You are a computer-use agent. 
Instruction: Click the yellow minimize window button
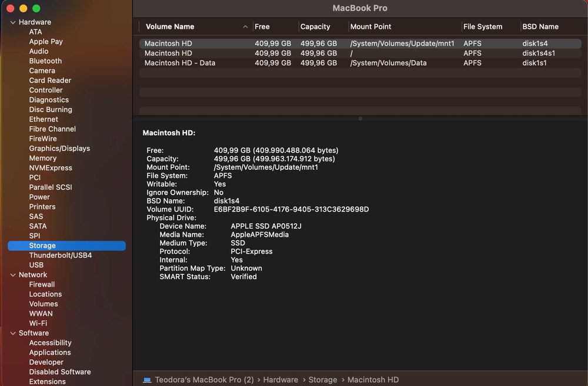pos(24,8)
